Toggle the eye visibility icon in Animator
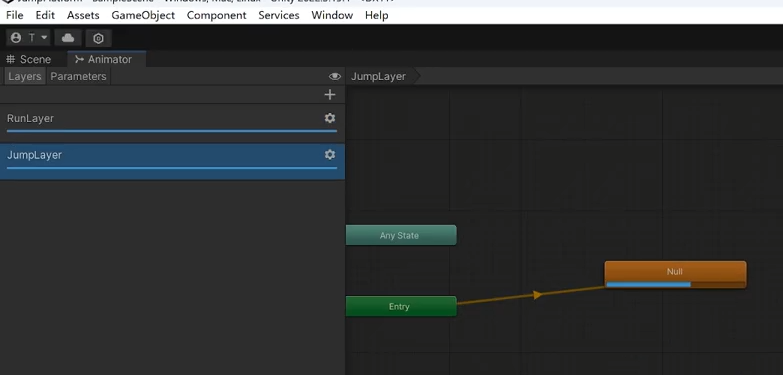Screen dimensions: 783x375 click(335, 76)
